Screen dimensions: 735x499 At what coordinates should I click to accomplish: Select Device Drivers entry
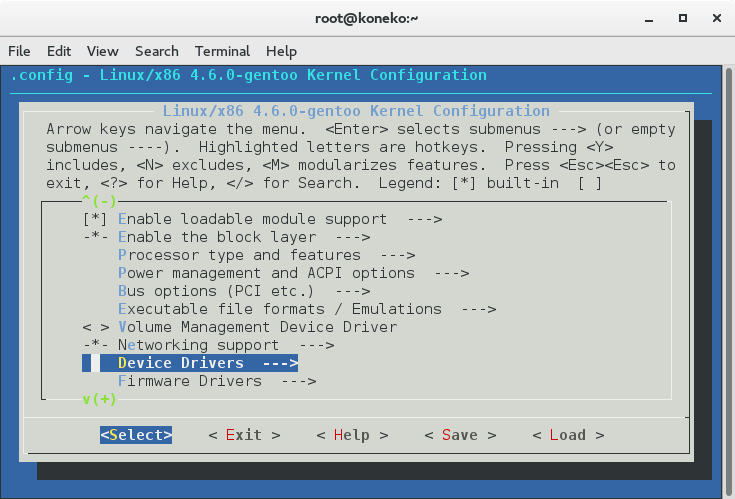(181, 363)
